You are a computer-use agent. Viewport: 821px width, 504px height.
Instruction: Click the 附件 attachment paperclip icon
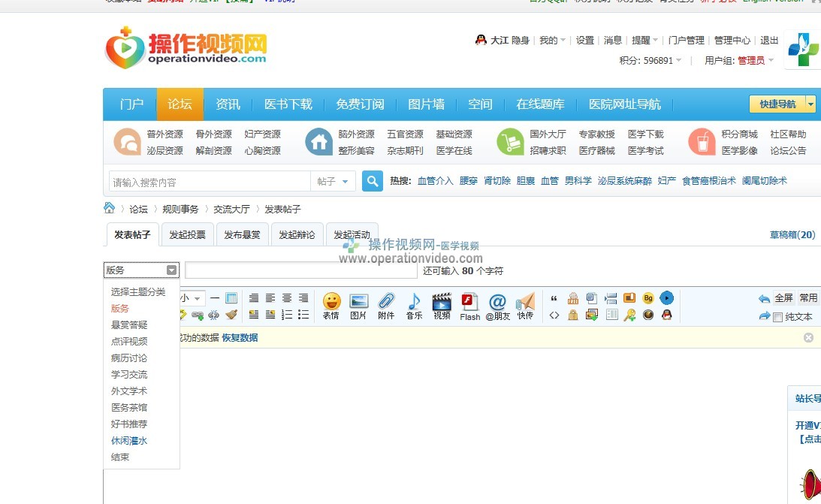point(386,302)
